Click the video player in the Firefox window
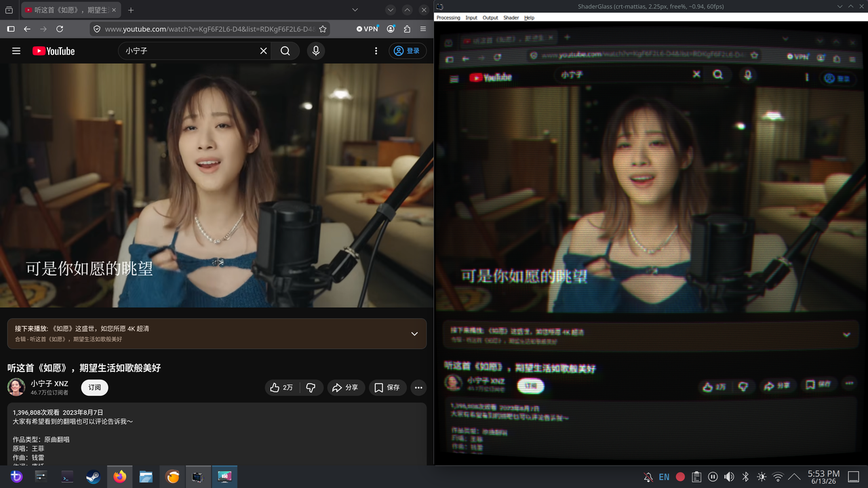 [217, 186]
